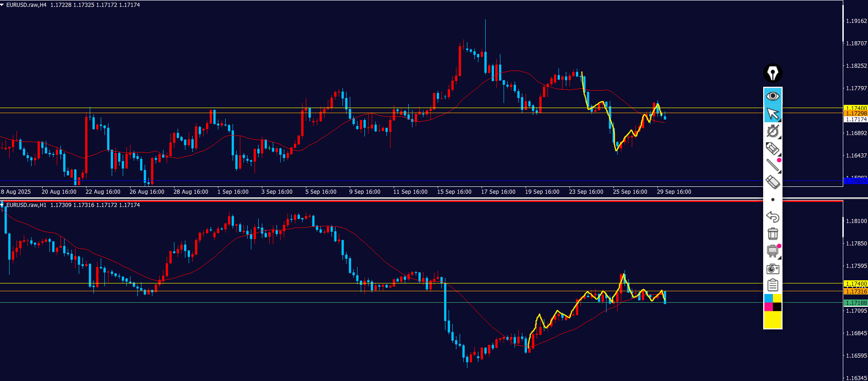Clear all drawings with the trash icon
Viewport: 868px width, 381px height.
(773, 234)
